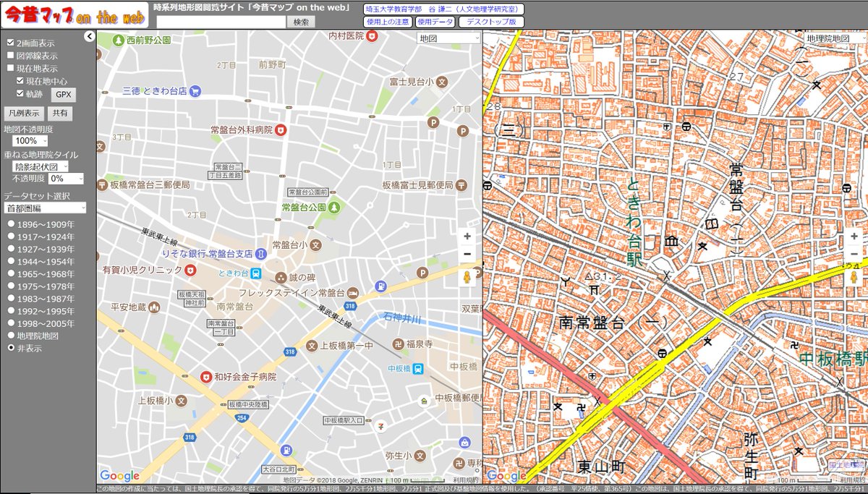Click the 三徳 ときわ台店 shopping cart icon

click(x=195, y=91)
